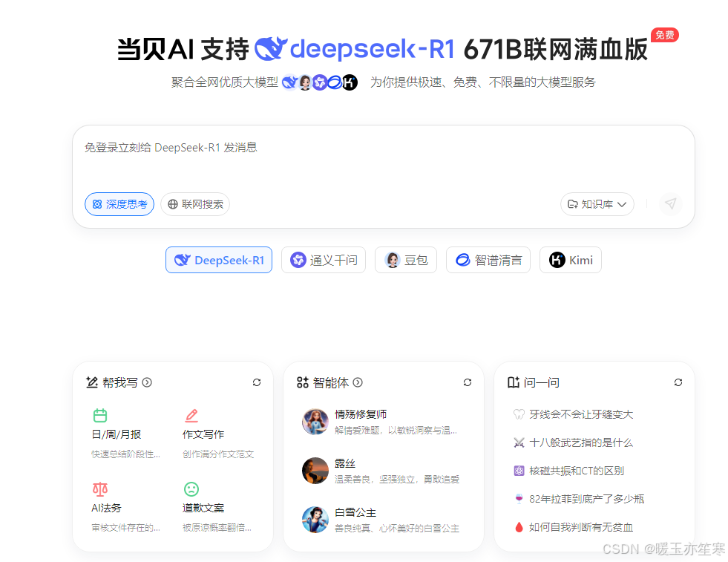Screen dimensions: 728x562
Task: Select the 通义千问 model tab
Action: click(324, 260)
